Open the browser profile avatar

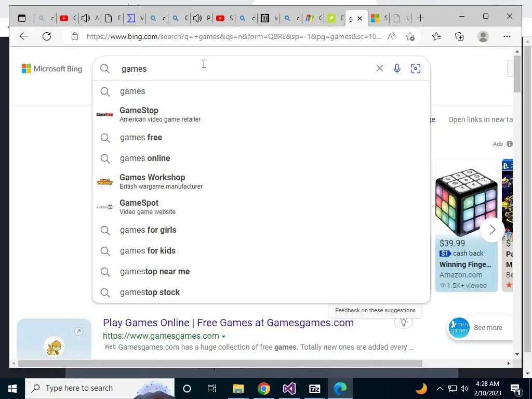click(483, 36)
